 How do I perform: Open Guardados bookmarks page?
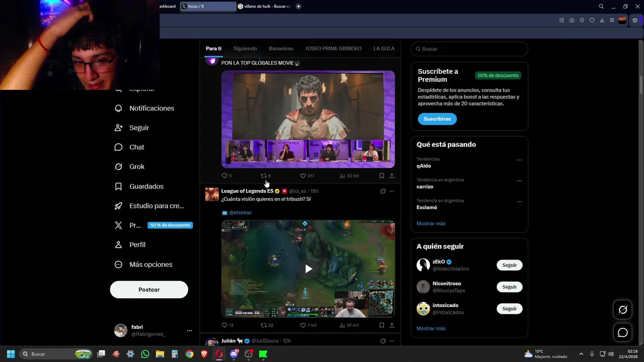point(139,186)
